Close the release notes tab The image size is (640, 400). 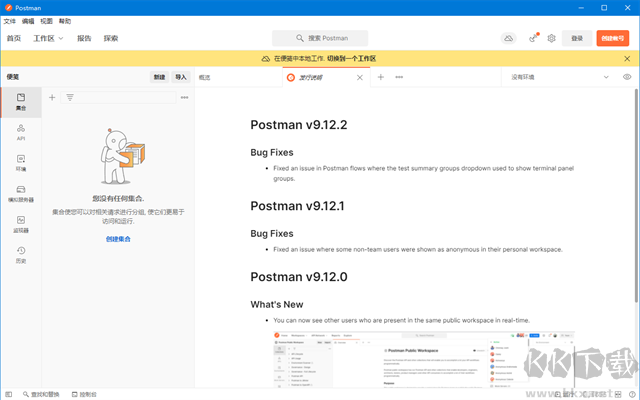click(x=360, y=78)
